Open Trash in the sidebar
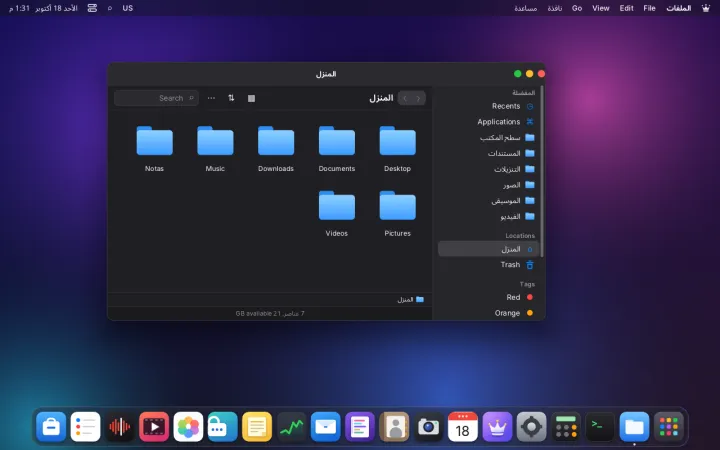 (x=489, y=264)
